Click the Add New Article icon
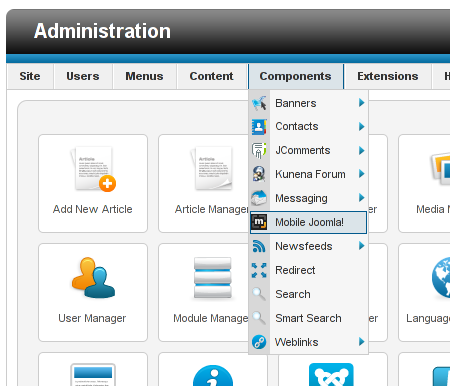The height and width of the screenshot is (386, 450). (94, 169)
